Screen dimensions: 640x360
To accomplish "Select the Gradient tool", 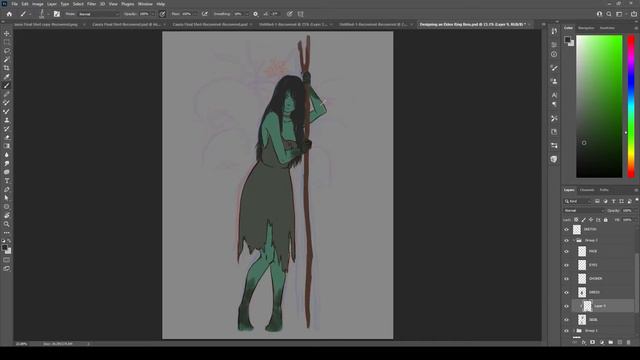I will coord(7,146).
